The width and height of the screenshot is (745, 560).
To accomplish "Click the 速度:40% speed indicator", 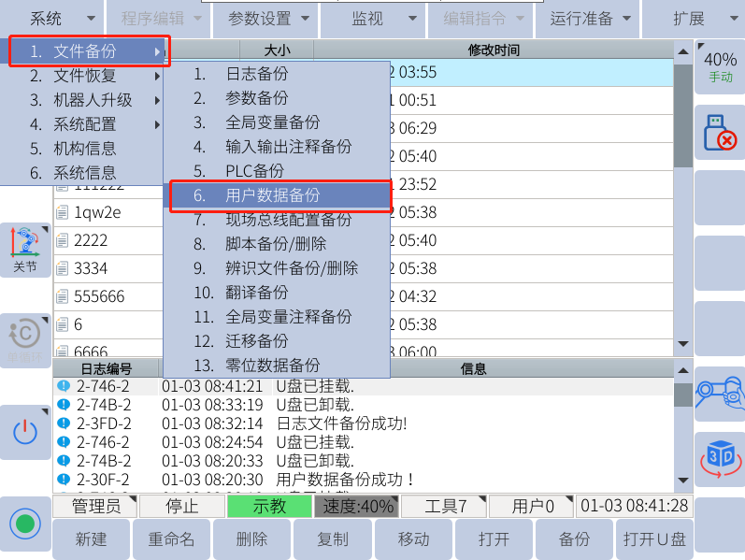I will pos(354,507).
